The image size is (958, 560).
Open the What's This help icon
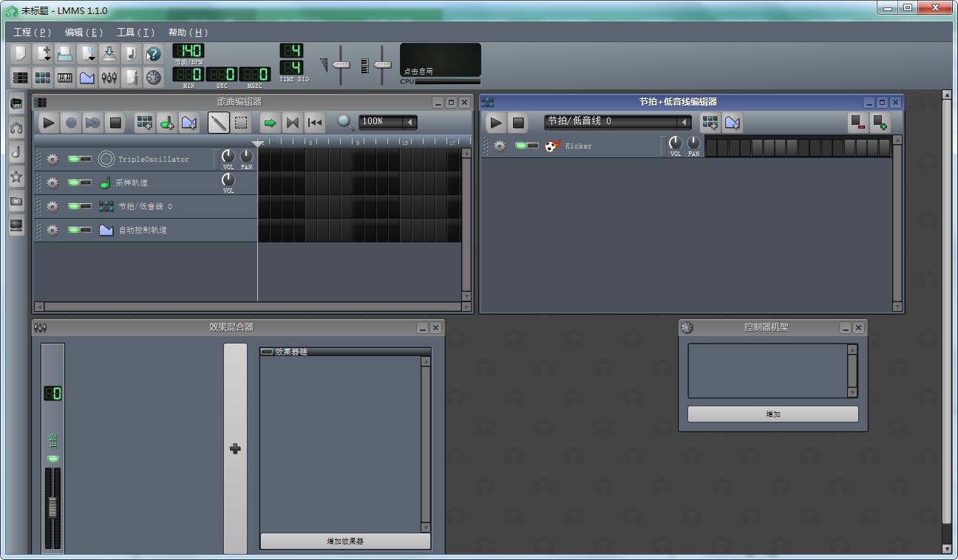click(x=153, y=53)
